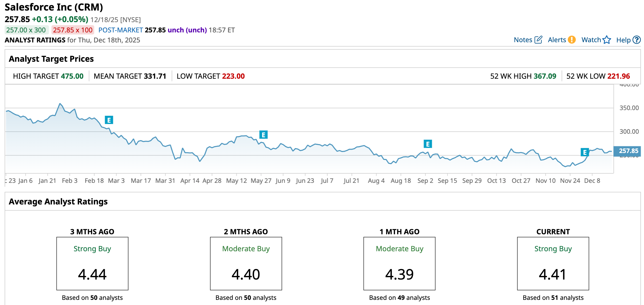Click the Notes link
This screenshot has height=305, width=644.
tap(523, 40)
